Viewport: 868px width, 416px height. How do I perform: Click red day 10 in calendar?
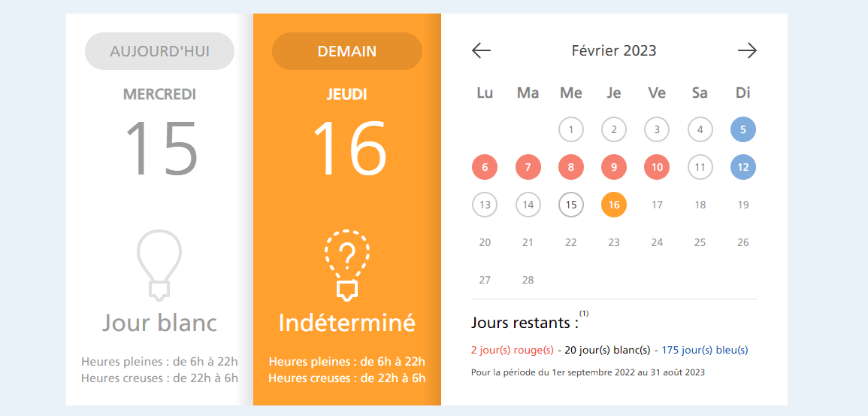657,167
